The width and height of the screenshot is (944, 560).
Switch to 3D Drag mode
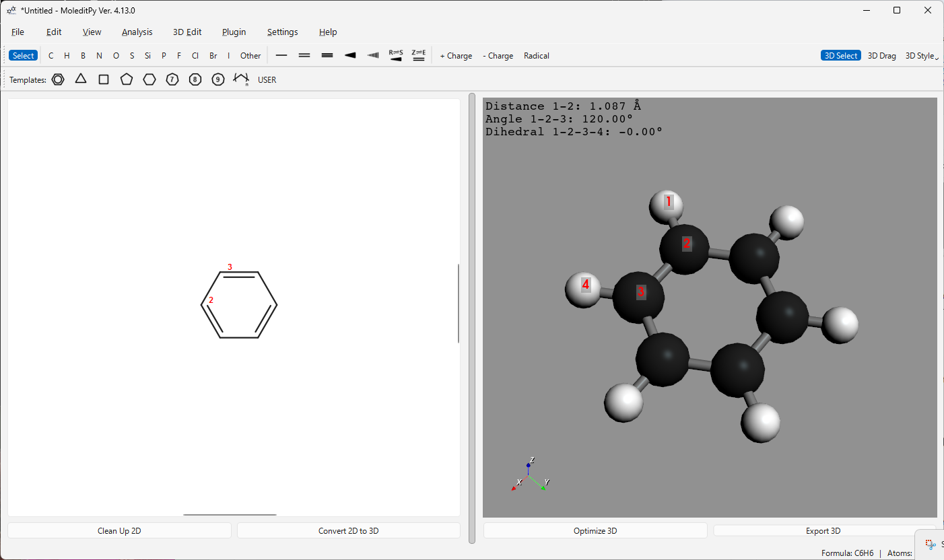tap(881, 56)
